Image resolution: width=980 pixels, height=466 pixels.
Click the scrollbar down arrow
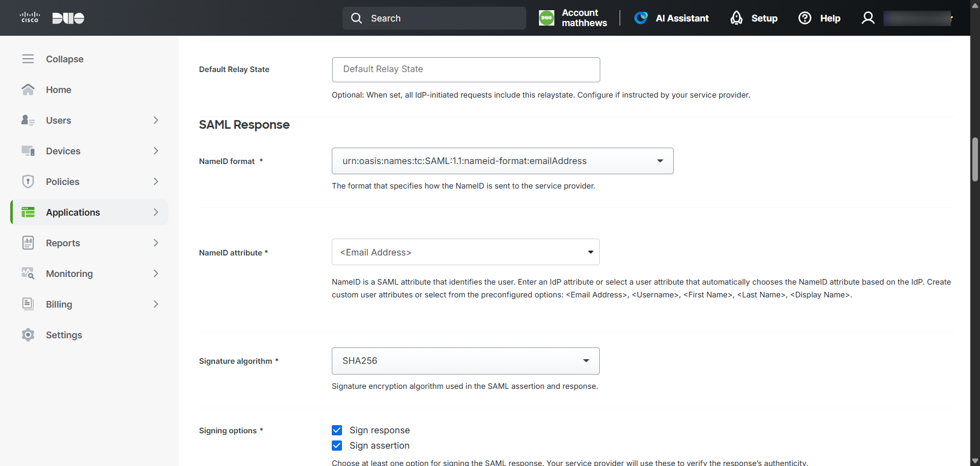pyautogui.click(x=975, y=461)
